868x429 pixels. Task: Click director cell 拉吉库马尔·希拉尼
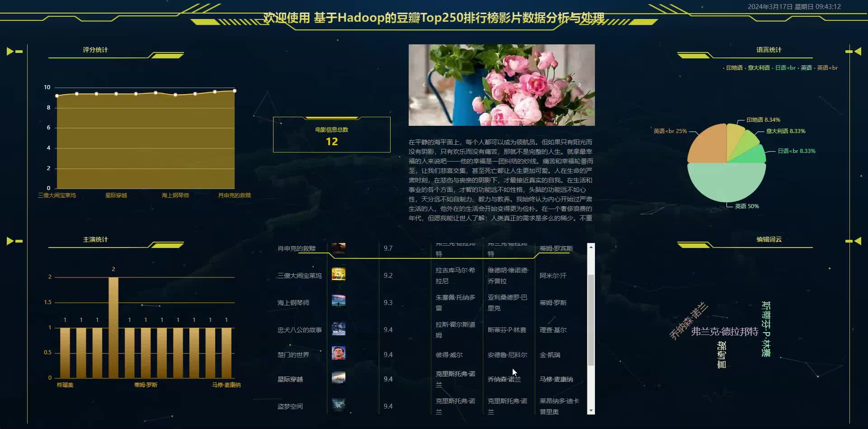point(455,276)
